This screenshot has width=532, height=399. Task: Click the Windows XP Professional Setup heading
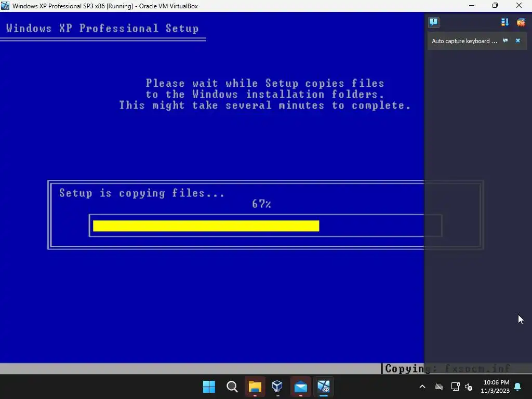(x=102, y=28)
